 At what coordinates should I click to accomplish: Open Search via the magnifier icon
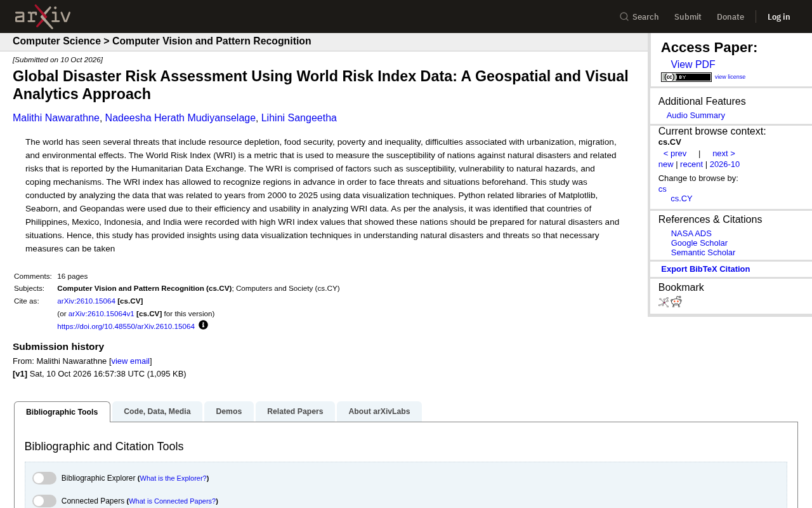[x=624, y=17]
